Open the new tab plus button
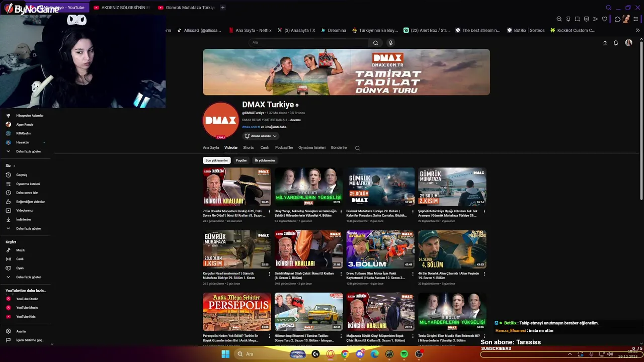This screenshot has height=362, width=644. pyautogui.click(x=223, y=8)
